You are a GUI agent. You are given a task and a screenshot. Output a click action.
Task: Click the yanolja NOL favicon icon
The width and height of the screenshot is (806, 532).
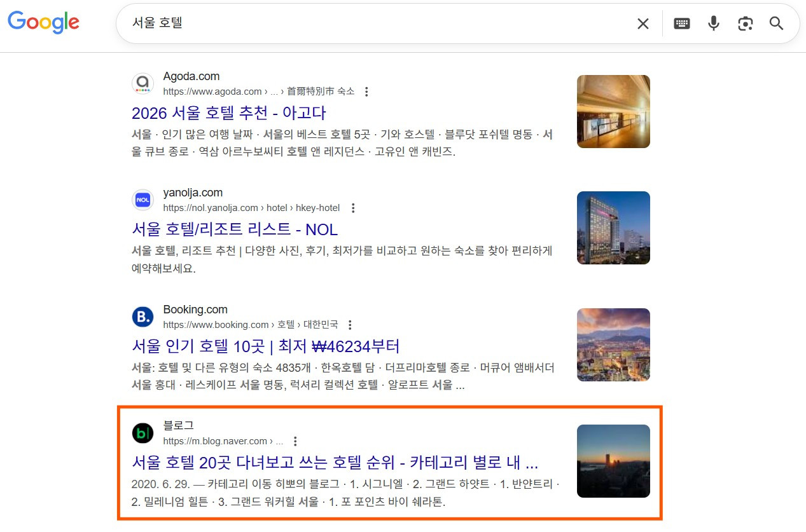pos(142,200)
